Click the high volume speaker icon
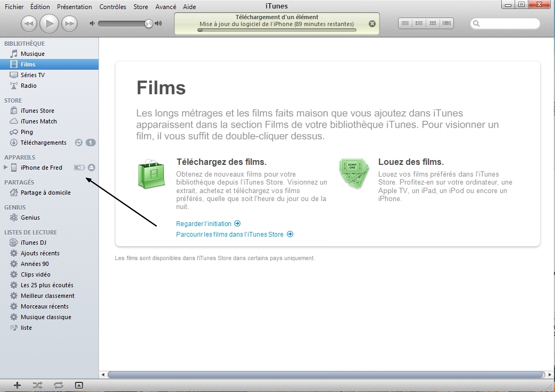555x392 pixels. (158, 24)
